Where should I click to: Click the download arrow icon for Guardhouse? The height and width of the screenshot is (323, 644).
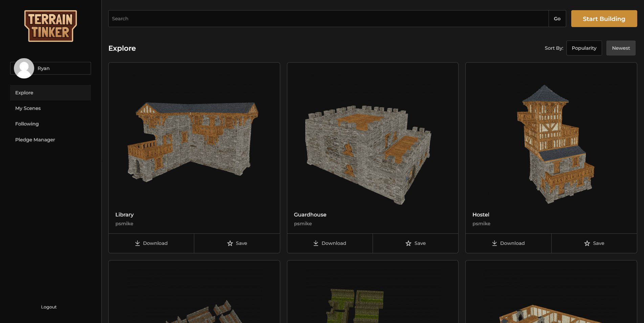click(x=316, y=243)
